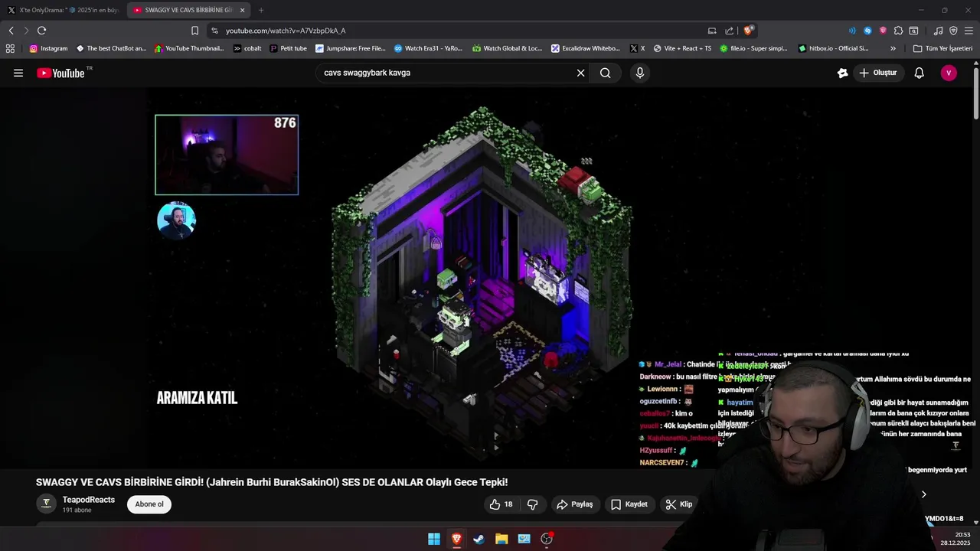Open the Instagram bookmark

point(48,48)
